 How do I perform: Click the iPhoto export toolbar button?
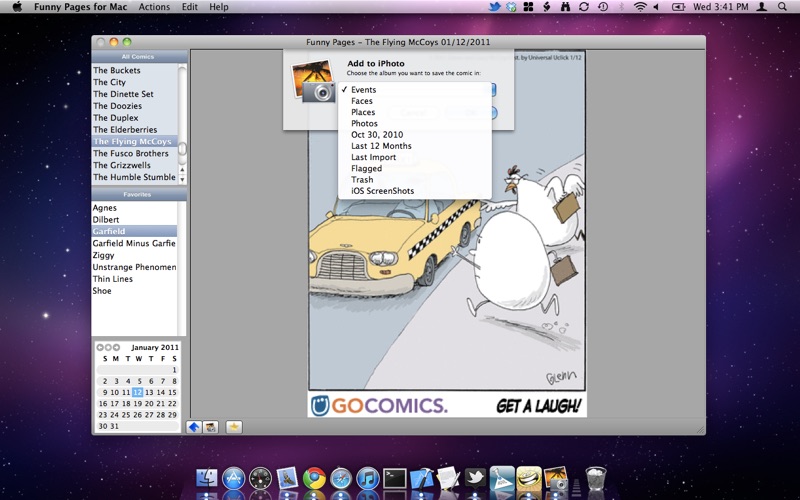point(210,427)
